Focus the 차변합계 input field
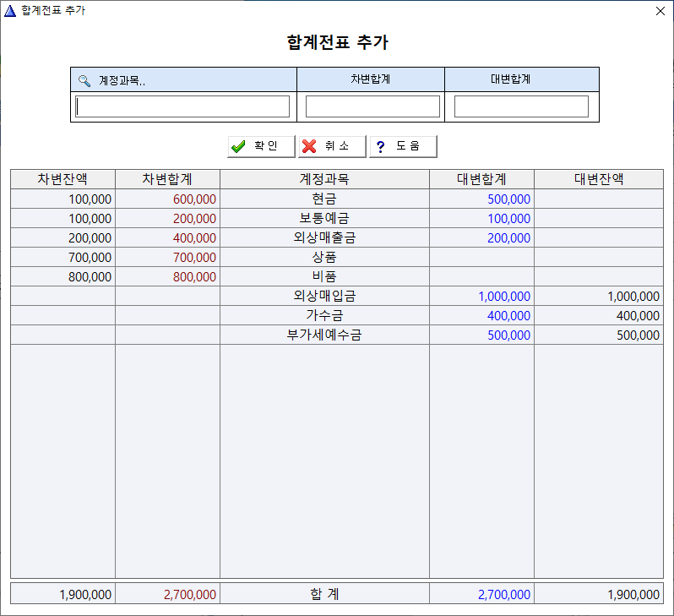674x616 pixels. pos(372,106)
